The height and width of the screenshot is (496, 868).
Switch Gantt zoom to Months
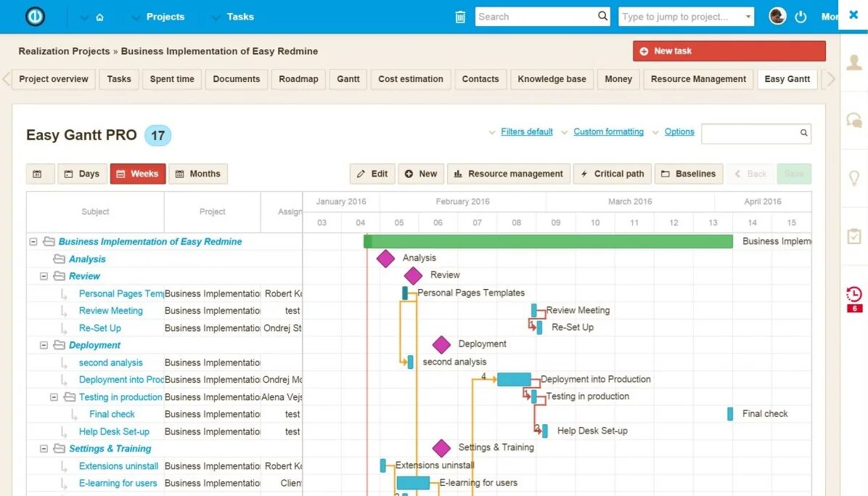(198, 174)
